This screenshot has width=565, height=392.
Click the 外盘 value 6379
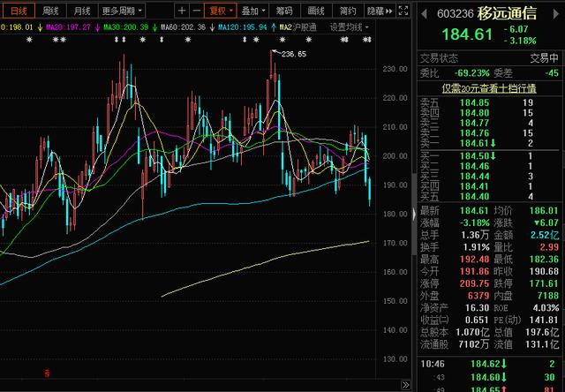pyautogui.click(x=478, y=296)
